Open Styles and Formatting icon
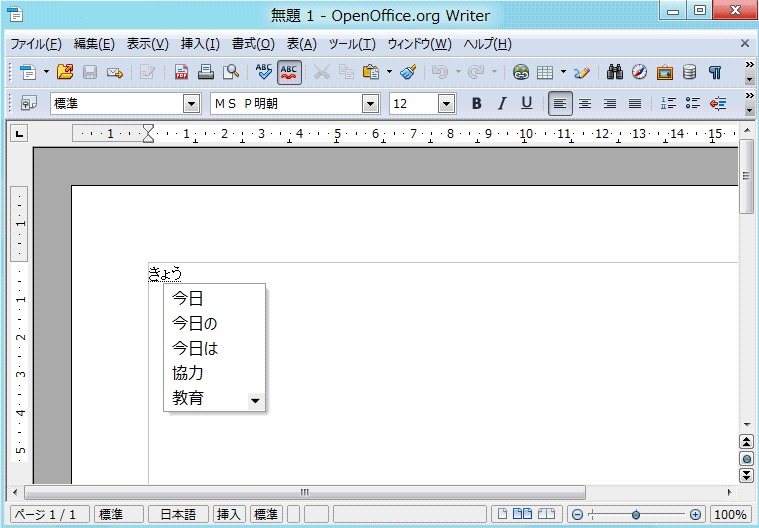Viewport: 759px width, 528px height. (x=29, y=103)
